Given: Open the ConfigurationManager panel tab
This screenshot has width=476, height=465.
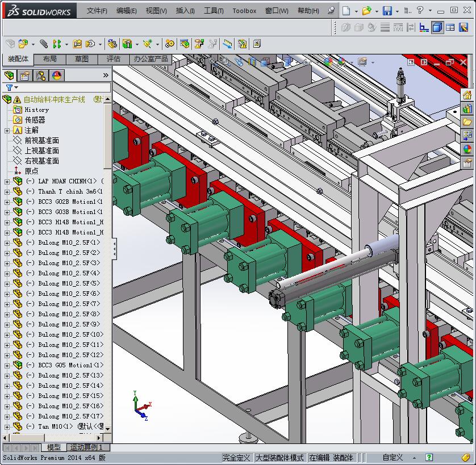Looking at the screenshot, I should pos(41,76).
